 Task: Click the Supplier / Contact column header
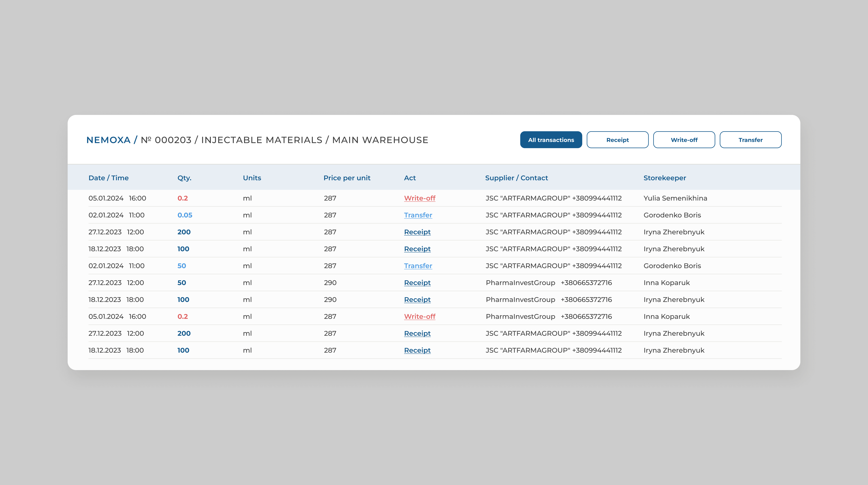(x=516, y=178)
